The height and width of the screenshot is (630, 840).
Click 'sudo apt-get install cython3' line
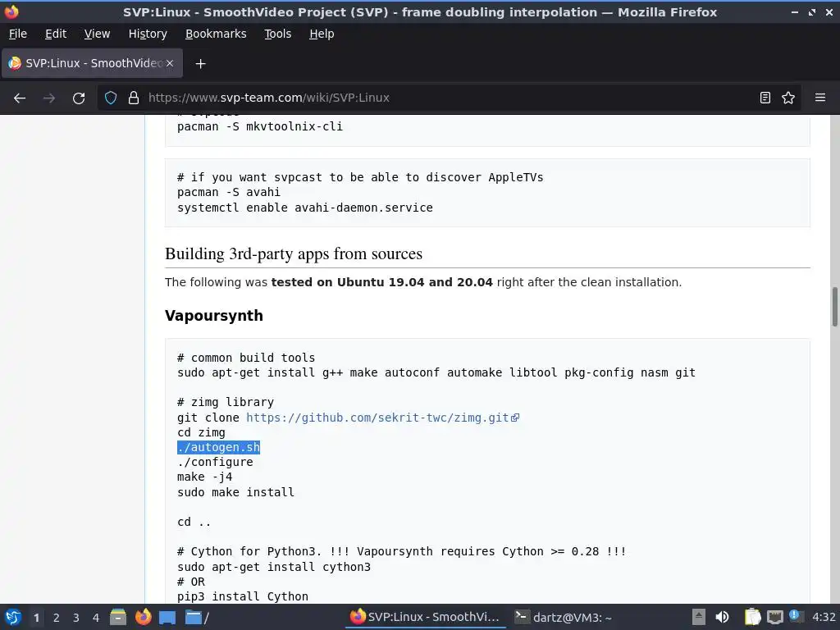(274, 567)
